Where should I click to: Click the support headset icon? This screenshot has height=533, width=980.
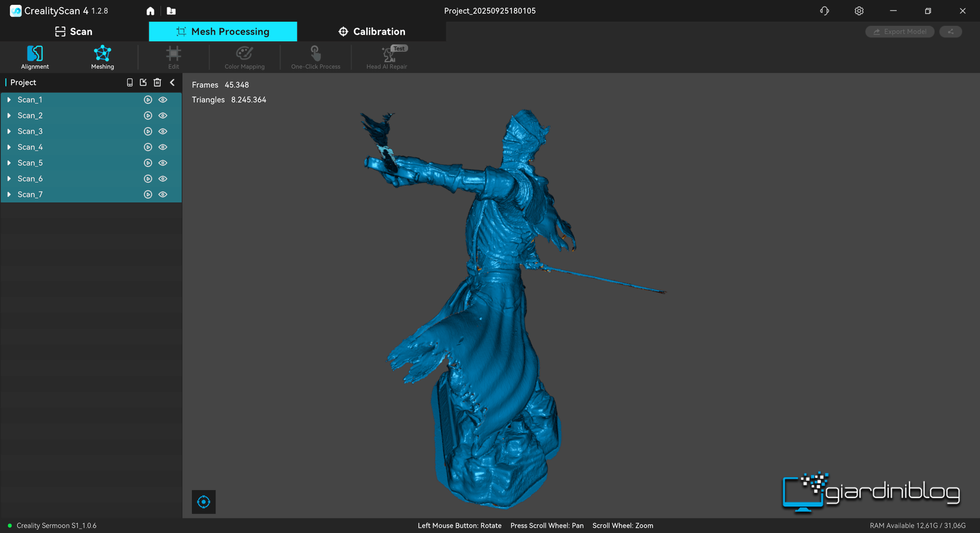pyautogui.click(x=824, y=11)
